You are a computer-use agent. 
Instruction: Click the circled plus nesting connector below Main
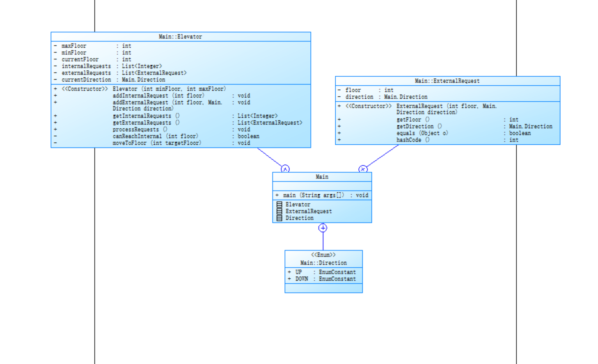pyautogui.click(x=323, y=228)
